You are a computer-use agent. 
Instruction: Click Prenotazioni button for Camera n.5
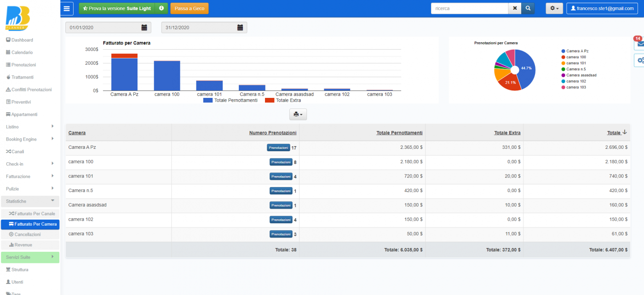pos(281,191)
